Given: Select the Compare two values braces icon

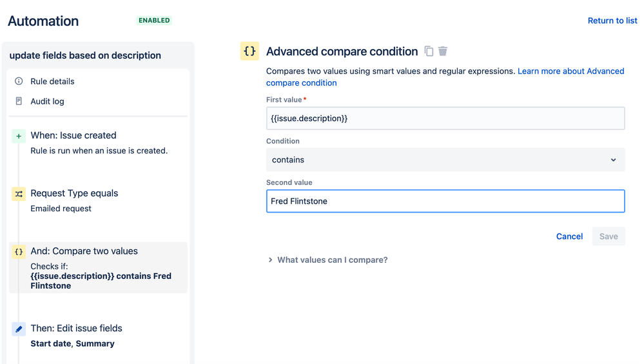Looking at the screenshot, I should (x=19, y=252).
